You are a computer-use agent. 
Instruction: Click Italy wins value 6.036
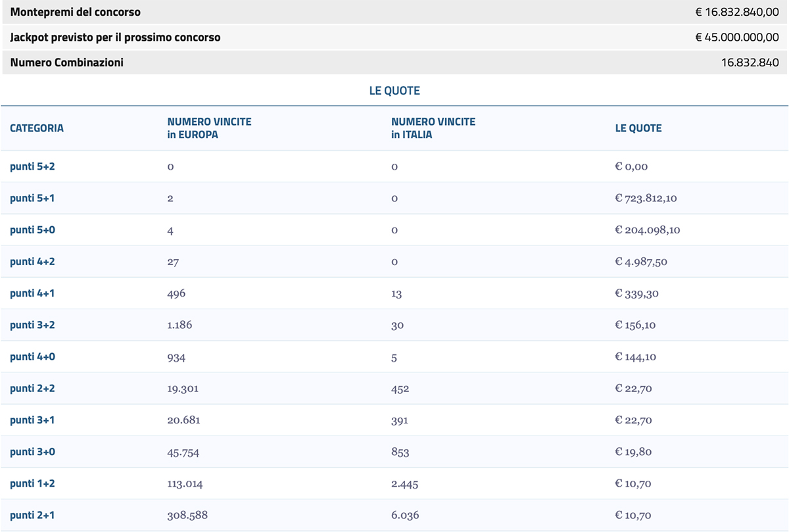tap(405, 515)
